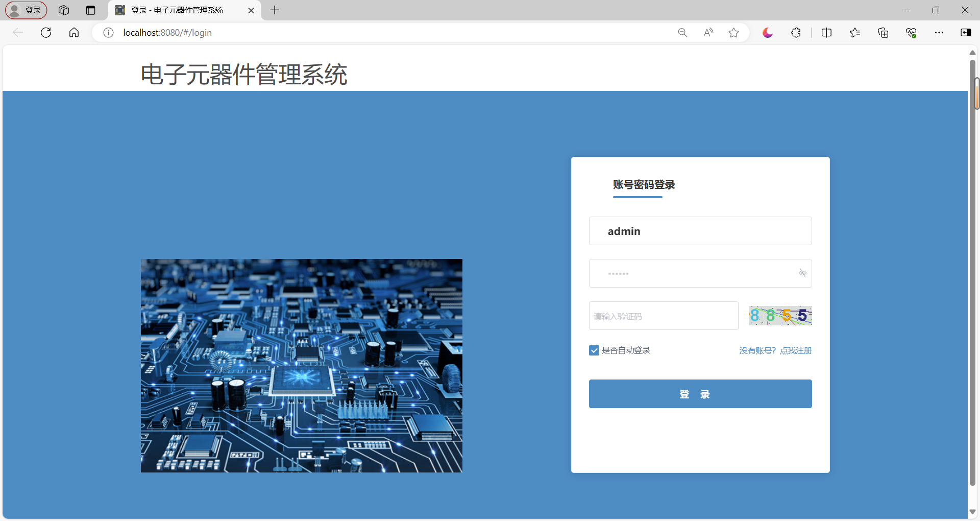The image size is (980, 521).
Task: Uncheck the 是否自动登录 checkbox
Action: click(x=594, y=350)
